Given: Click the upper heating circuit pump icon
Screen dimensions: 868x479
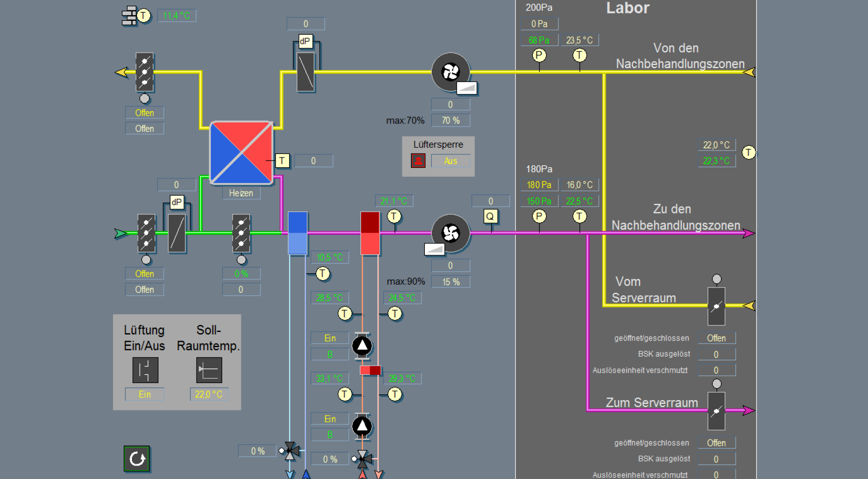Looking at the screenshot, I should [x=362, y=346].
